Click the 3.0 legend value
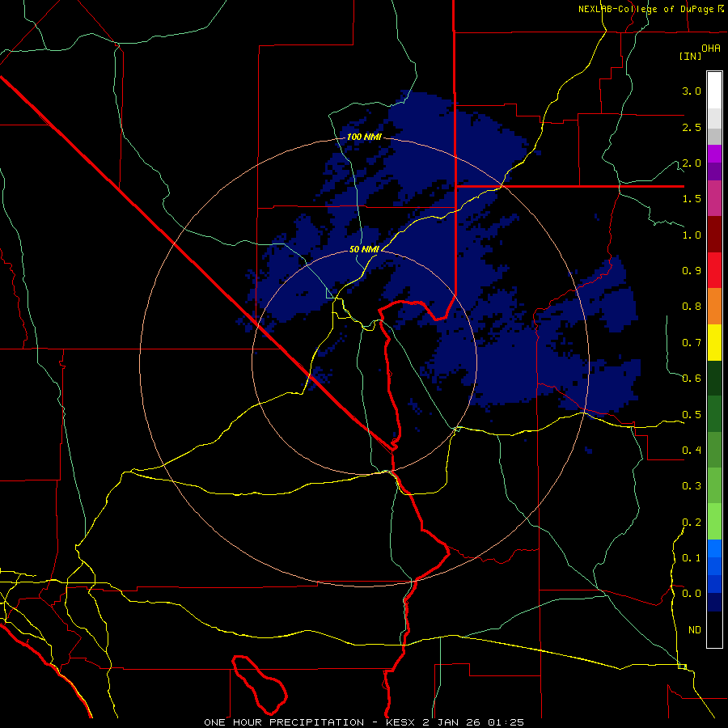 point(692,91)
